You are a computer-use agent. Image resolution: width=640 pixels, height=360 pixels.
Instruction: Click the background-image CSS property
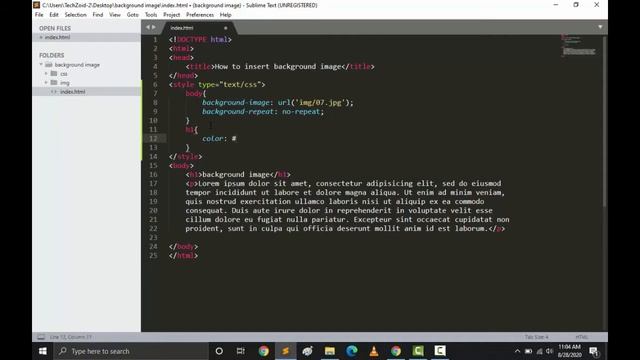click(x=236, y=102)
